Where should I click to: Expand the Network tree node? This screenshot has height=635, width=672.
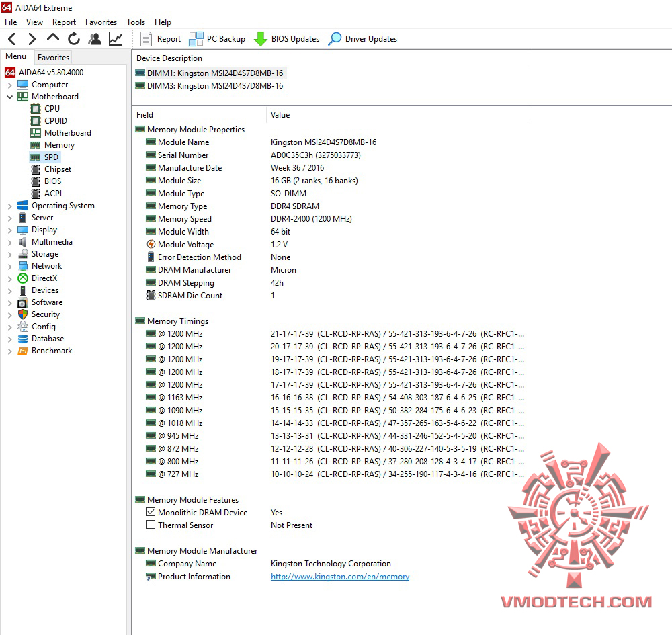[9, 267]
